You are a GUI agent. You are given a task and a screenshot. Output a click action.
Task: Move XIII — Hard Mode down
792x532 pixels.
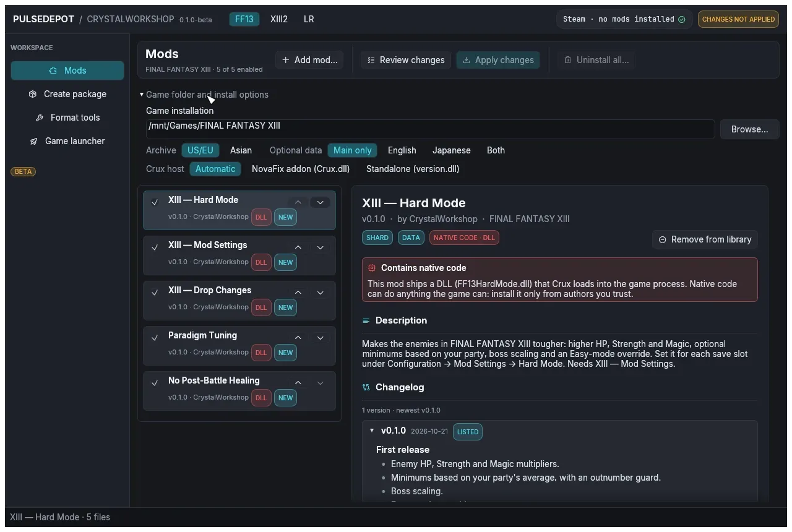pos(320,202)
